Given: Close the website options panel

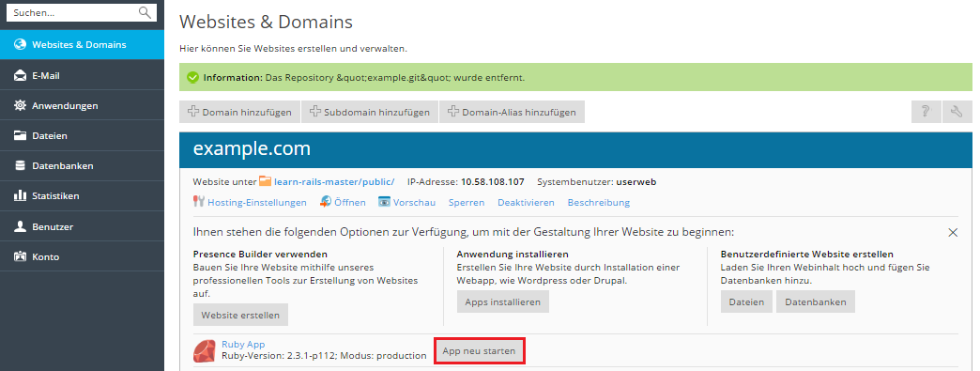Looking at the screenshot, I should click(x=953, y=232).
